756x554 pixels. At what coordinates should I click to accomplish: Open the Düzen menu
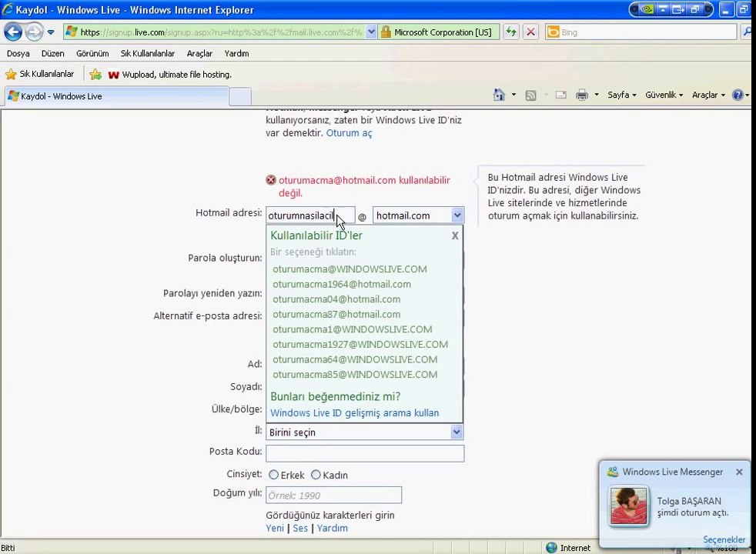(x=52, y=53)
